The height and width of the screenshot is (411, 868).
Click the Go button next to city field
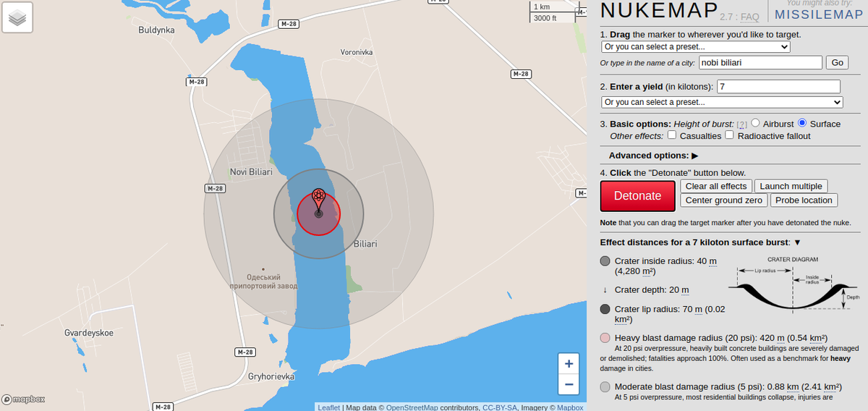(837, 63)
